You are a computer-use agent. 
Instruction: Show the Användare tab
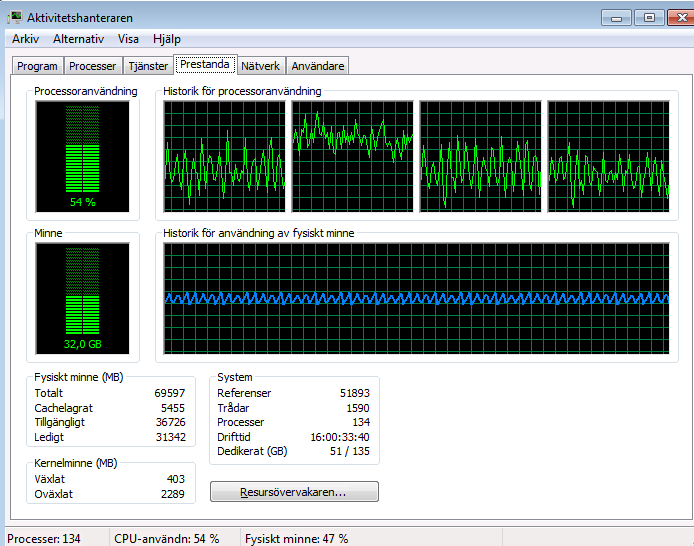coord(316,66)
